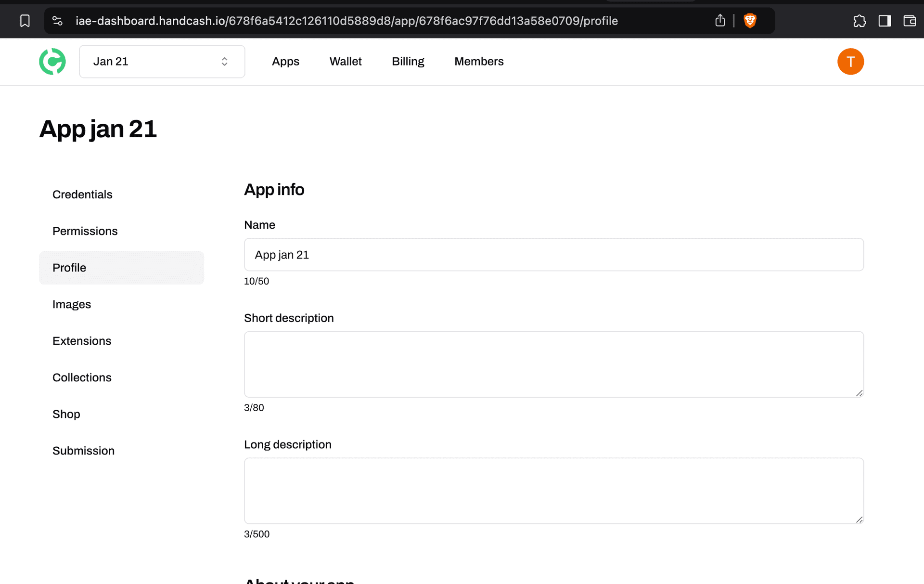Click the browser extensions puzzle icon
Screen dimensions: 924x584
[x=860, y=21]
